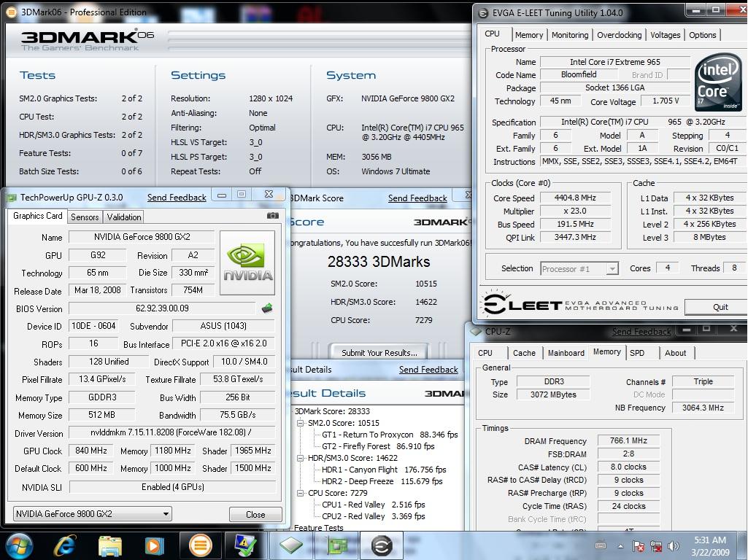Switch to the Sensors tab in GPU-Z
This screenshot has width=748, height=560.
(85, 217)
